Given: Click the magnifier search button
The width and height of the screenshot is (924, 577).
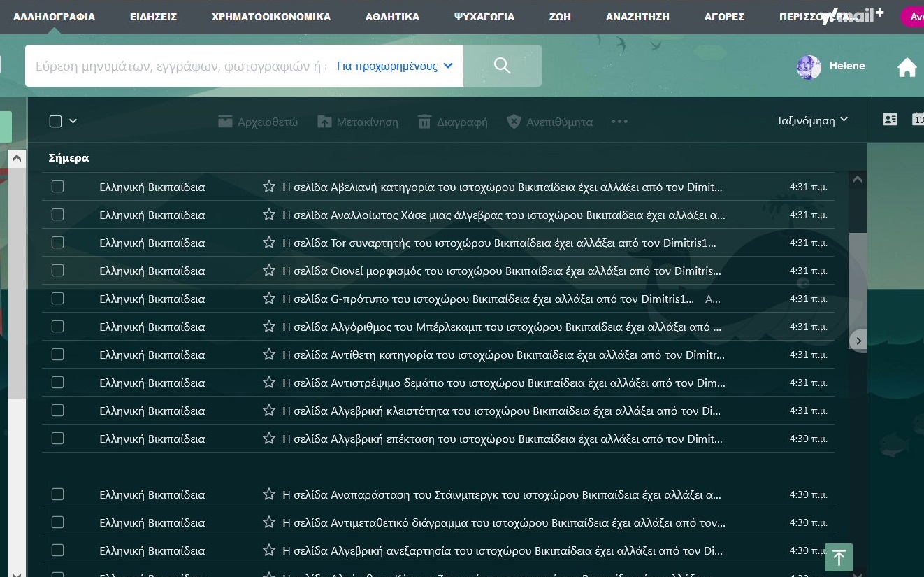Looking at the screenshot, I should coord(502,66).
